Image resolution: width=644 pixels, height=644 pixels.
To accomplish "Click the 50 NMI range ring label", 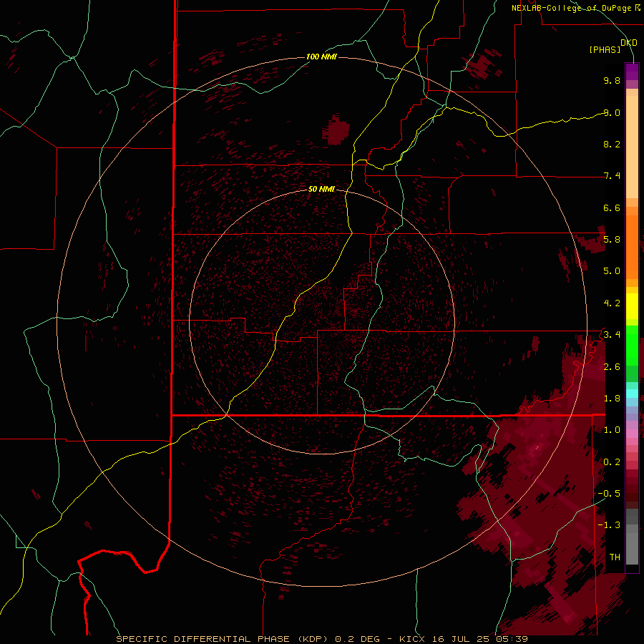I will click(321, 189).
